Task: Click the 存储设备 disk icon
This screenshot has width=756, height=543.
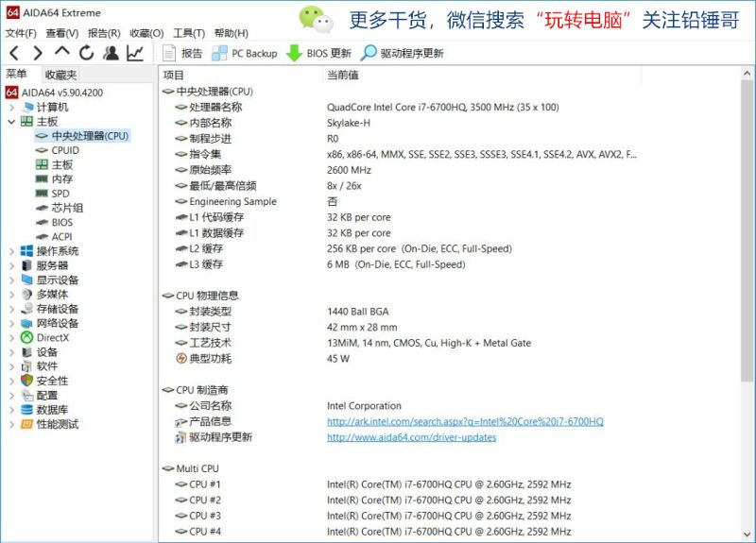Action: [x=27, y=309]
